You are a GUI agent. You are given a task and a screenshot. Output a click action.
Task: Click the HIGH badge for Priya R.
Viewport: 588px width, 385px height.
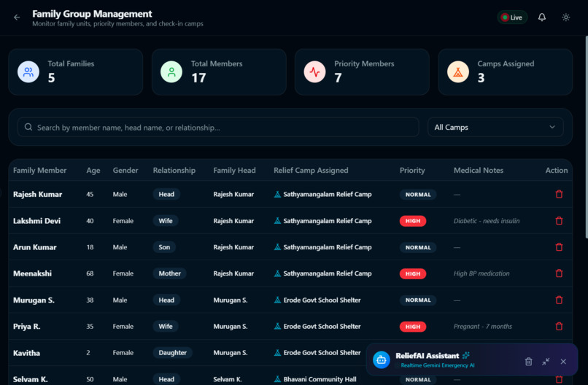[x=413, y=327]
